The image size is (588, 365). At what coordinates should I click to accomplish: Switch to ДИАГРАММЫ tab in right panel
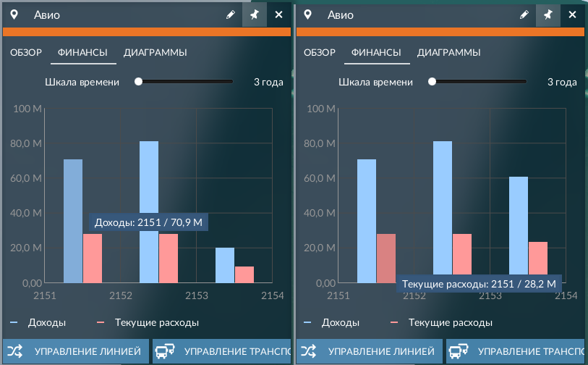pos(449,53)
